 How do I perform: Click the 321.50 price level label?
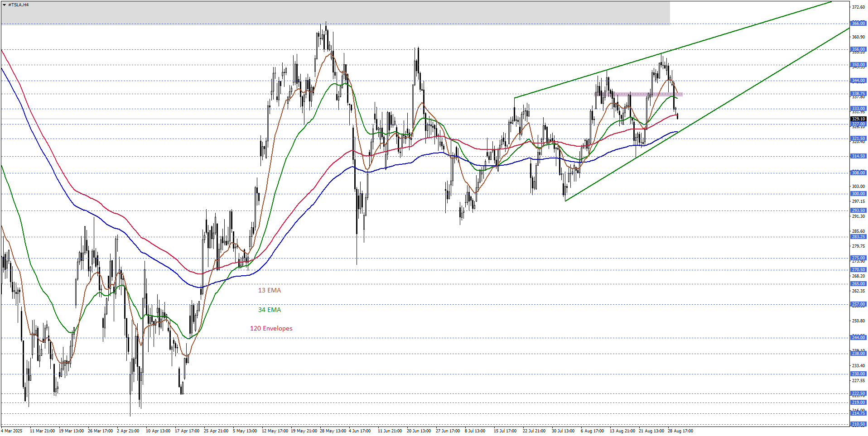pyautogui.click(x=858, y=139)
